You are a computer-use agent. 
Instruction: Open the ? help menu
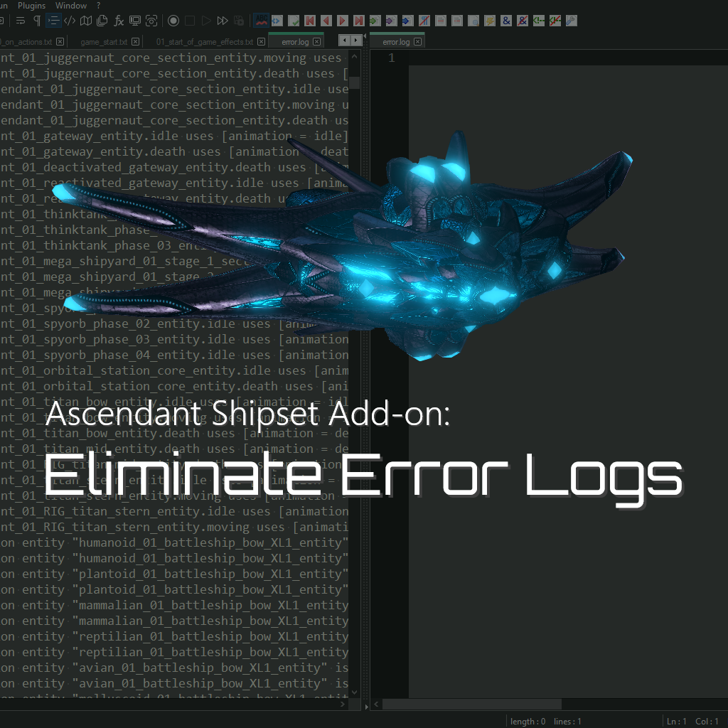tap(98, 6)
